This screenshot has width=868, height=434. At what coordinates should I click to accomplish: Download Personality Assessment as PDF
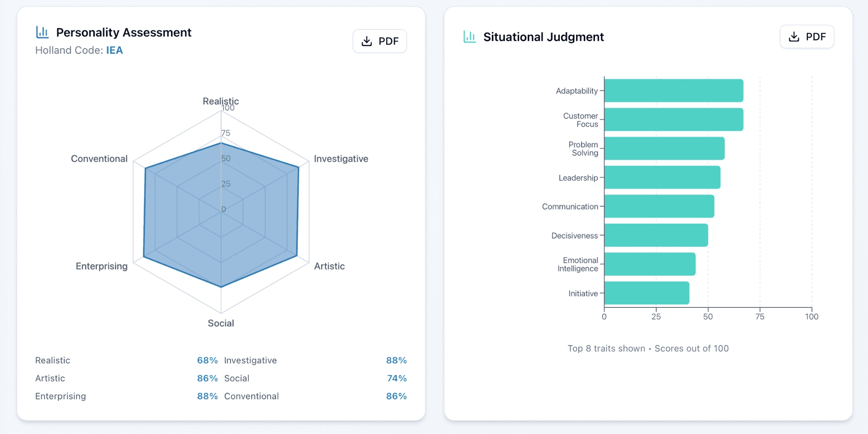tap(380, 41)
